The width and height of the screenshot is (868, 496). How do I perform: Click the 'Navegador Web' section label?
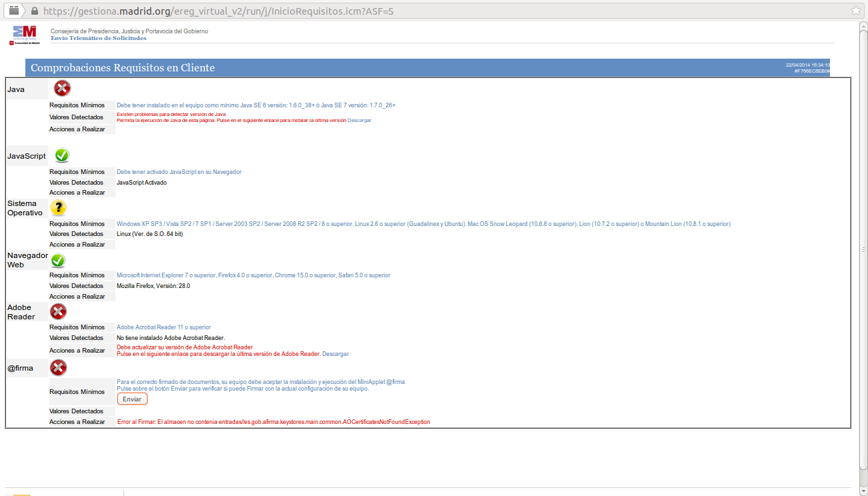pyautogui.click(x=27, y=260)
